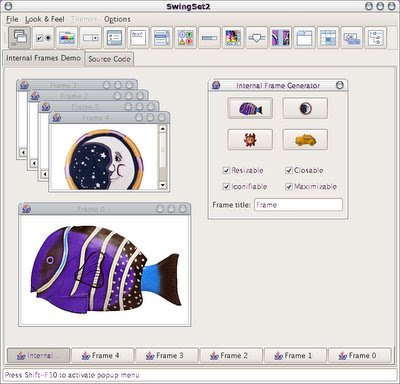Screen dimensions: 400x384
Task: Click the moon image inside Frame 4
Action: click(x=104, y=160)
